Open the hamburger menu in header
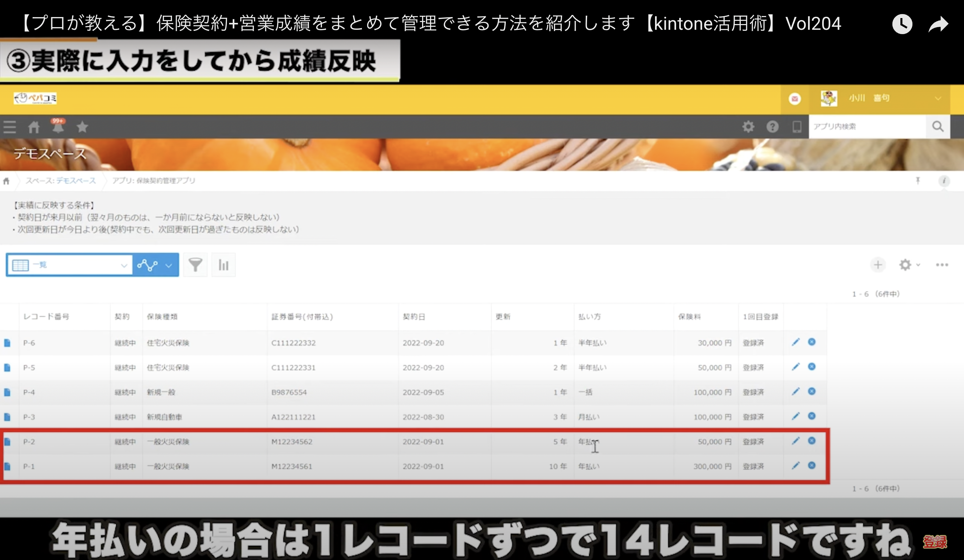Viewport: 964px width, 560px height. (x=10, y=127)
